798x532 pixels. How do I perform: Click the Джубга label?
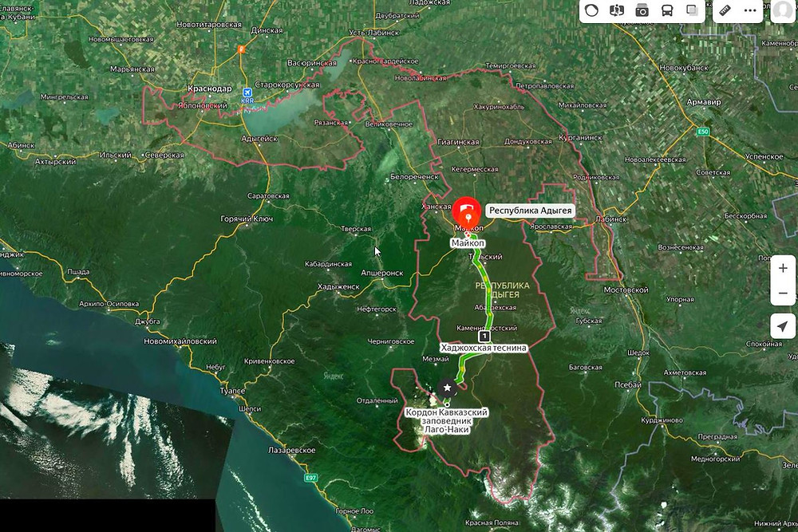[148, 321]
